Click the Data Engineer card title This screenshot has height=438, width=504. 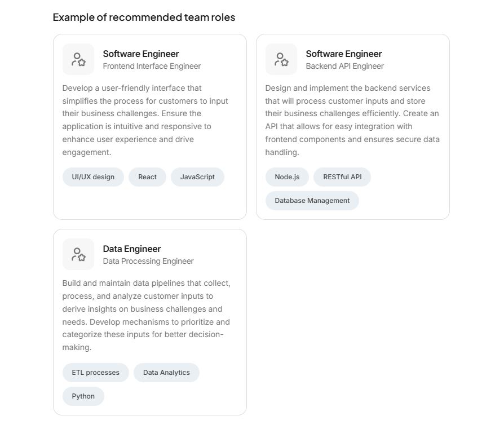132,249
